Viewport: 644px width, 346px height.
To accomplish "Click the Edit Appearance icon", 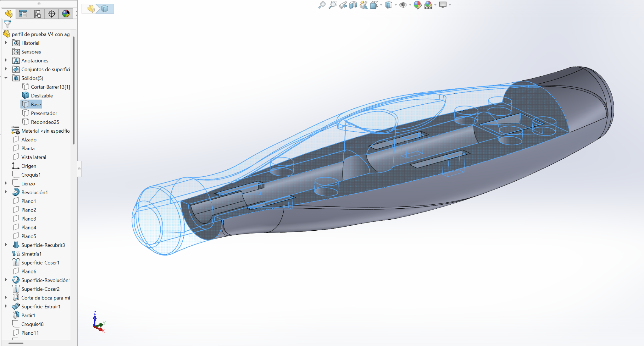I will (418, 5).
